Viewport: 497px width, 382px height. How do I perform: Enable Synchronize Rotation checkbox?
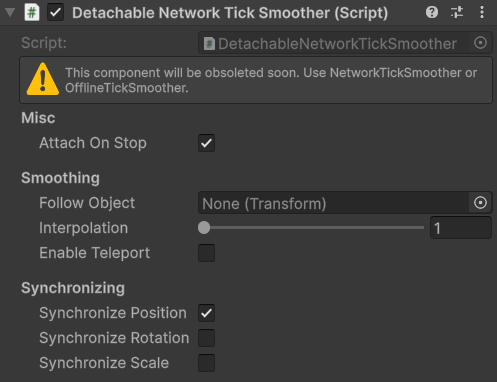coord(206,338)
